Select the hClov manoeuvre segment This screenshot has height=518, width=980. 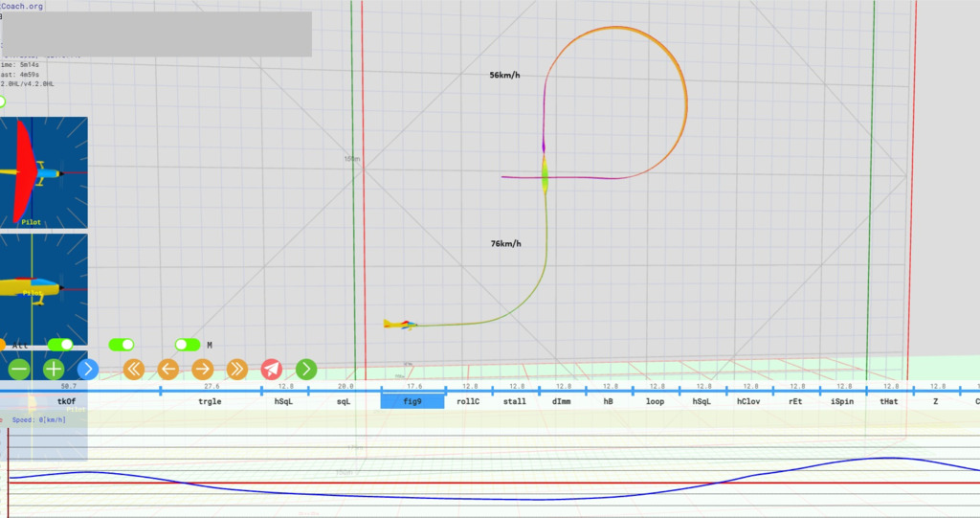[x=748, y=401]
